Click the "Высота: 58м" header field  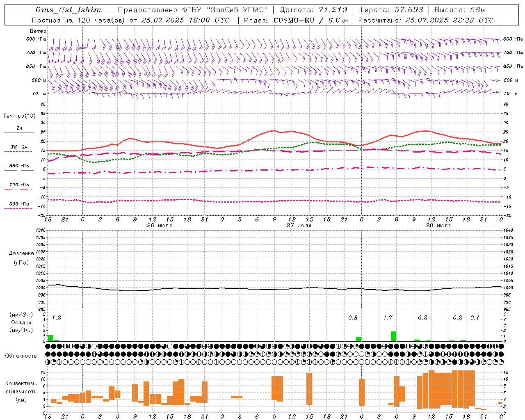click(459, 10)
